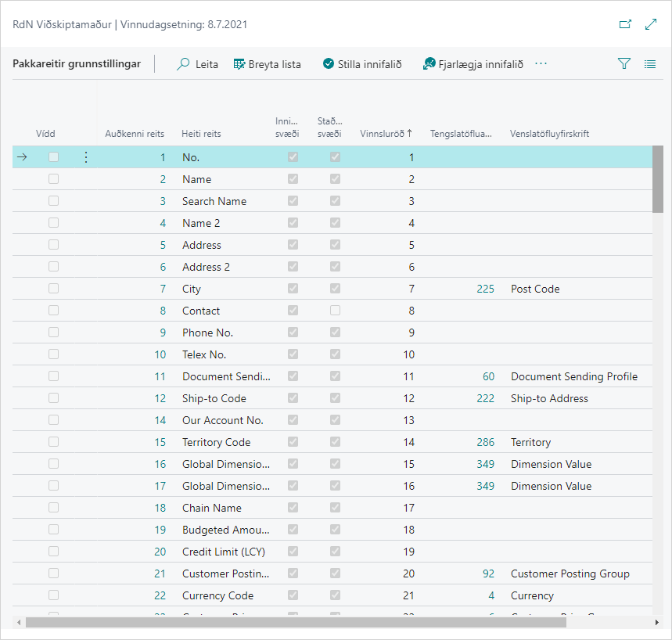
Task: Click field ID 21 link
Action: (160, 573)
